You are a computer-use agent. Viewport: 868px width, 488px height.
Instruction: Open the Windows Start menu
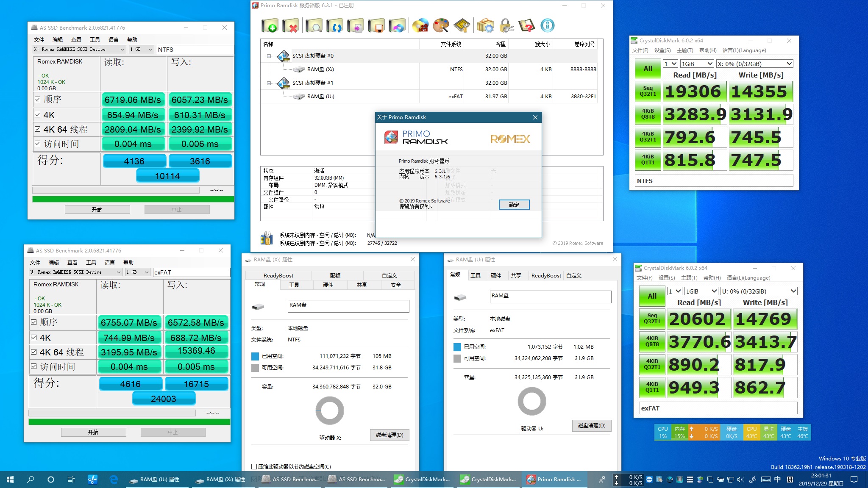10,480
